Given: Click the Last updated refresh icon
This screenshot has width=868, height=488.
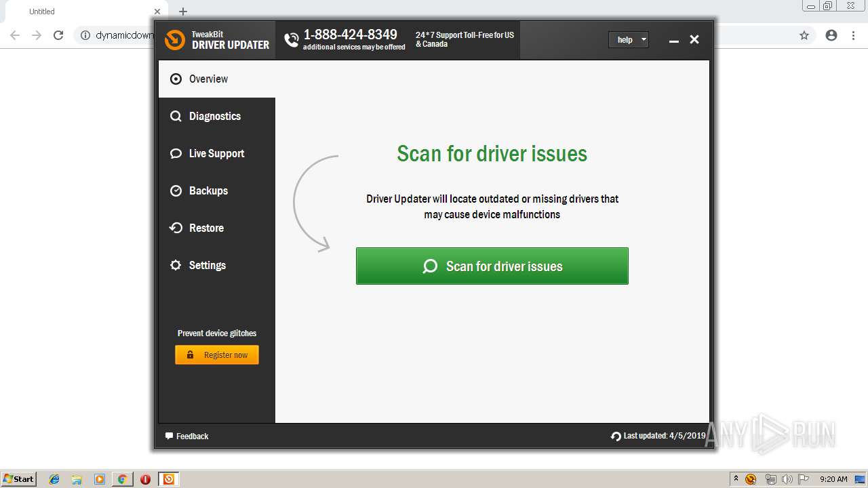Looking at the screenshot, I should pos(616,436).
